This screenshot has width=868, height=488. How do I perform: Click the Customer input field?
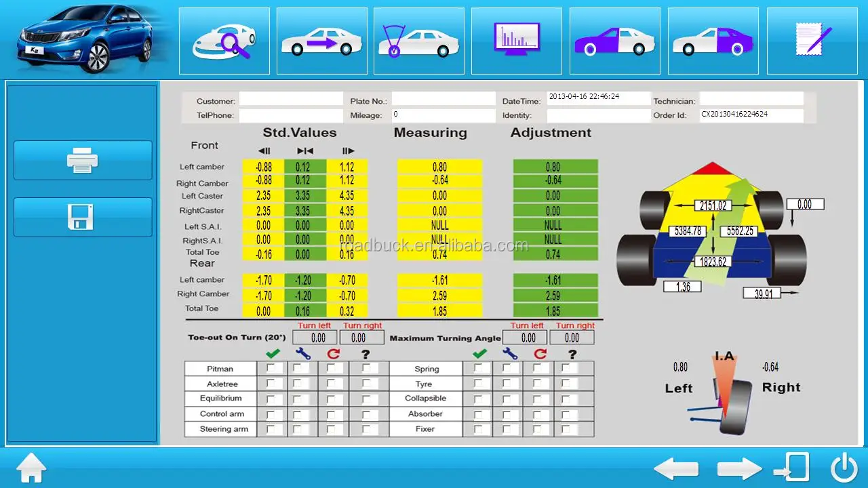291,100
